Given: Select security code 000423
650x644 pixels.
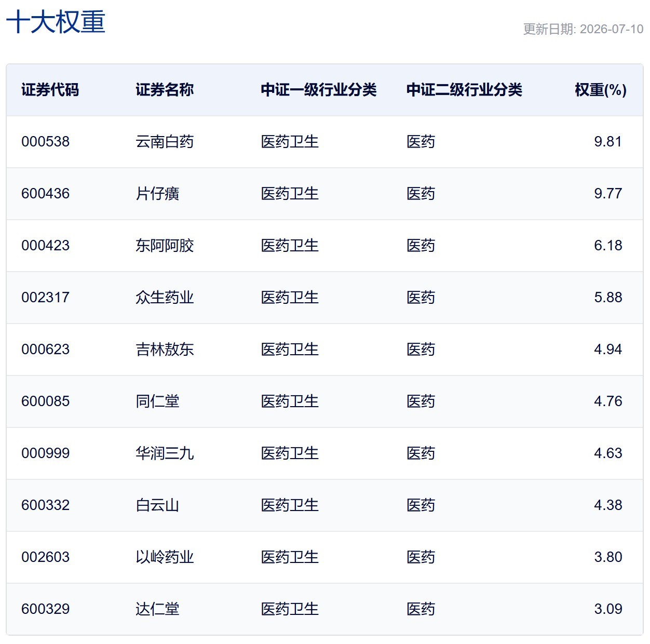Looking at the screenshot, I should click(46, 246).
